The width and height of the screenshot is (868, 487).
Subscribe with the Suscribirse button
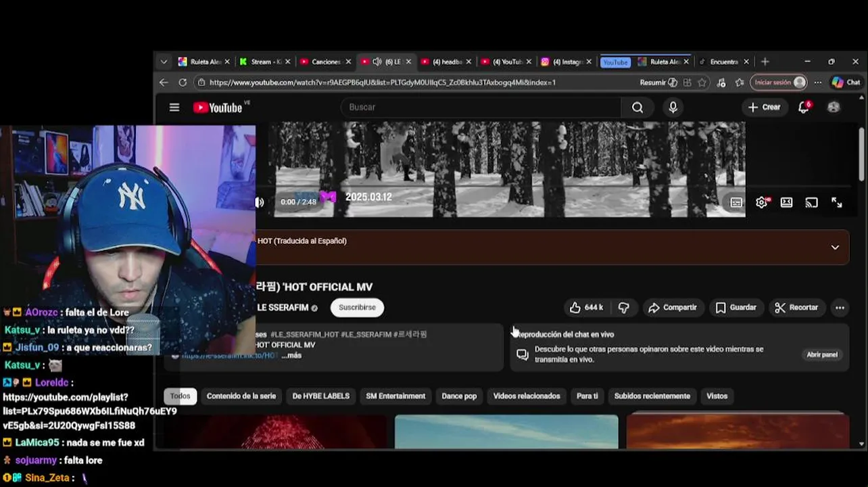tap(357, 307)
